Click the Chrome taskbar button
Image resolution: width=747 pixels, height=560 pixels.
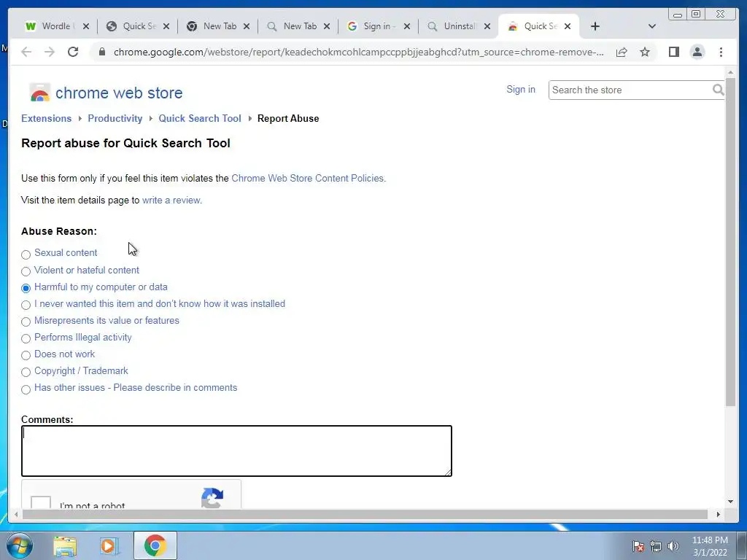155,545
